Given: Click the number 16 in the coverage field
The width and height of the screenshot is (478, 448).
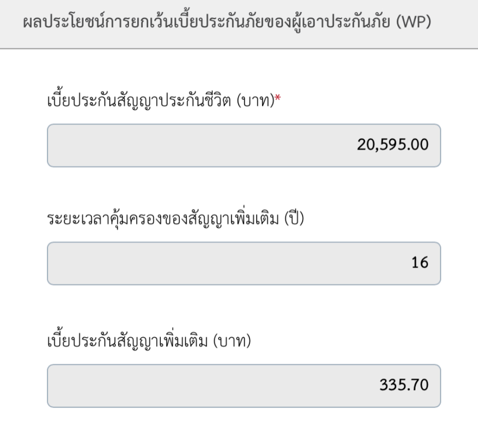Looking at the screenshot, I should point(419,263).
